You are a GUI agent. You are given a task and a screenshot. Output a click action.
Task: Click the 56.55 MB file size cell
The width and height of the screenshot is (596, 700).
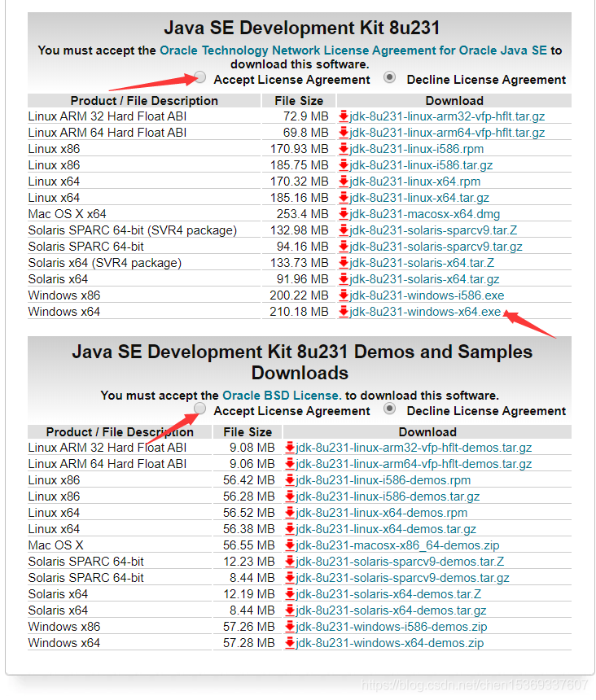(x=248, y=545)
